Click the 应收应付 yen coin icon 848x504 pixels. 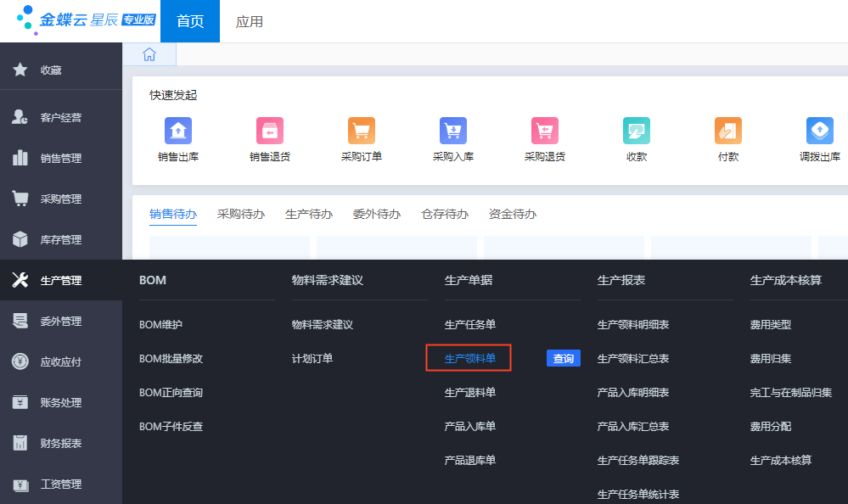20,361
